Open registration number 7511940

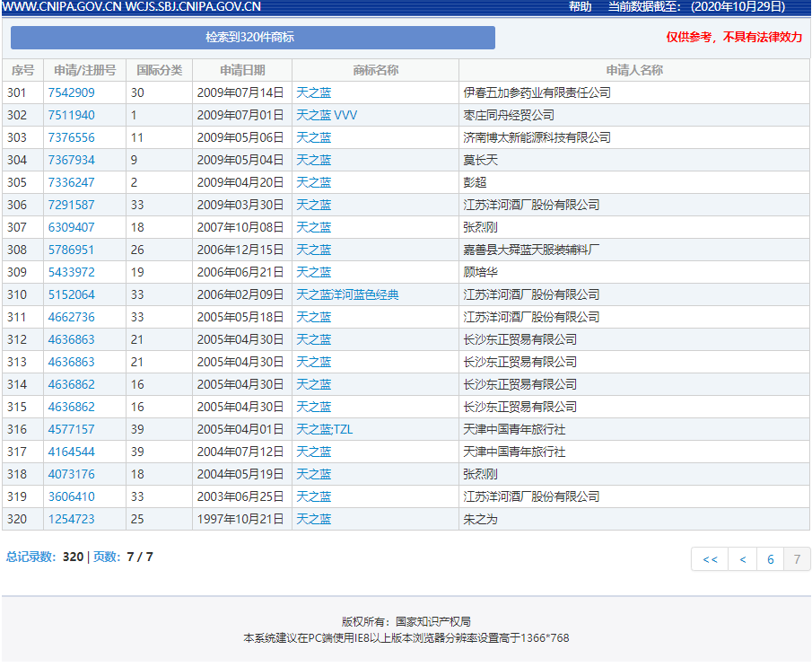point(71,115)
